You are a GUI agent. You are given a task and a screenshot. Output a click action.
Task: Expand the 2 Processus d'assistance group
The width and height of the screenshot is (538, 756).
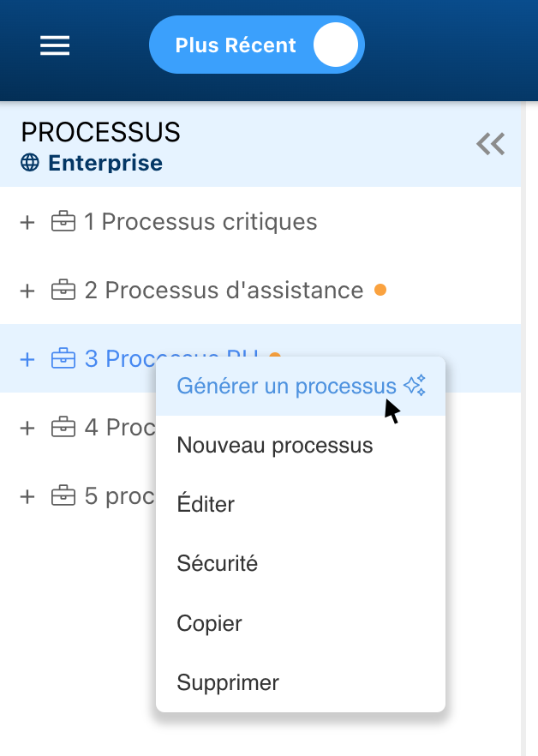[27, 291]
